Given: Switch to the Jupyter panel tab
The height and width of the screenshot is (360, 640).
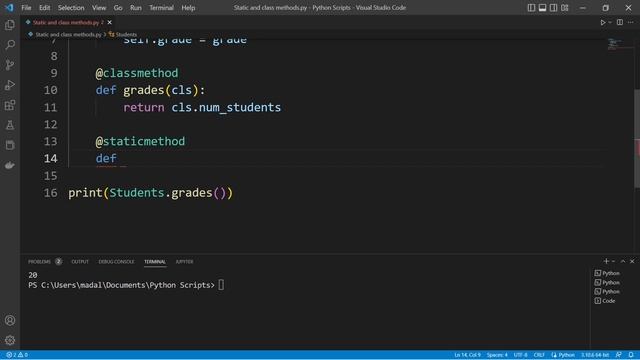Looking at the screenshot, I should tap(184, 262).
